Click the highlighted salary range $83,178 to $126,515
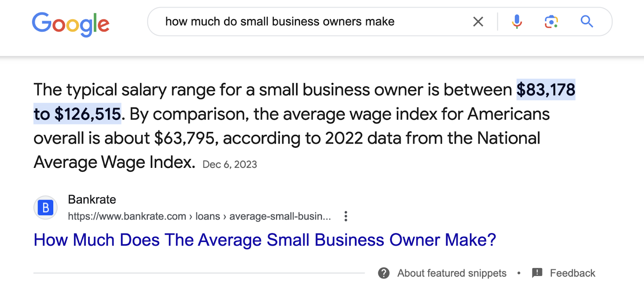The height and width of the screenshot is (304, 644). coord(545,90)
